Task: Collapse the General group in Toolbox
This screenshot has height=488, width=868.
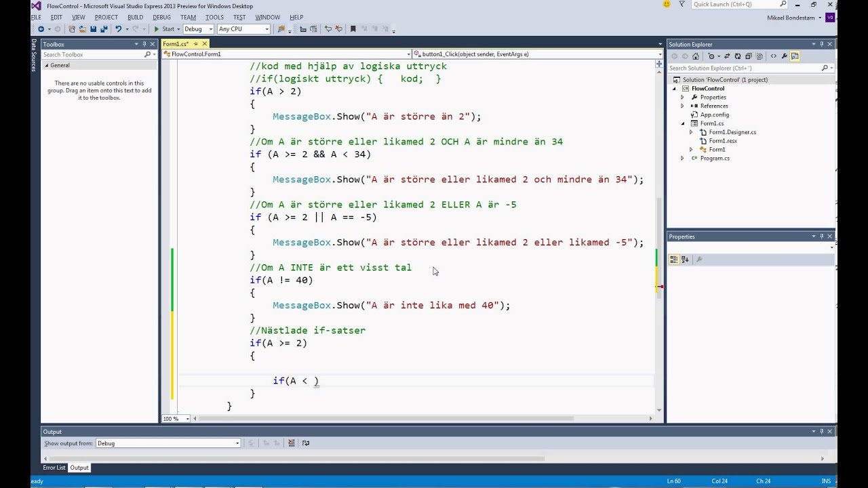Action: pyautogui.click(x=47, y=65)
